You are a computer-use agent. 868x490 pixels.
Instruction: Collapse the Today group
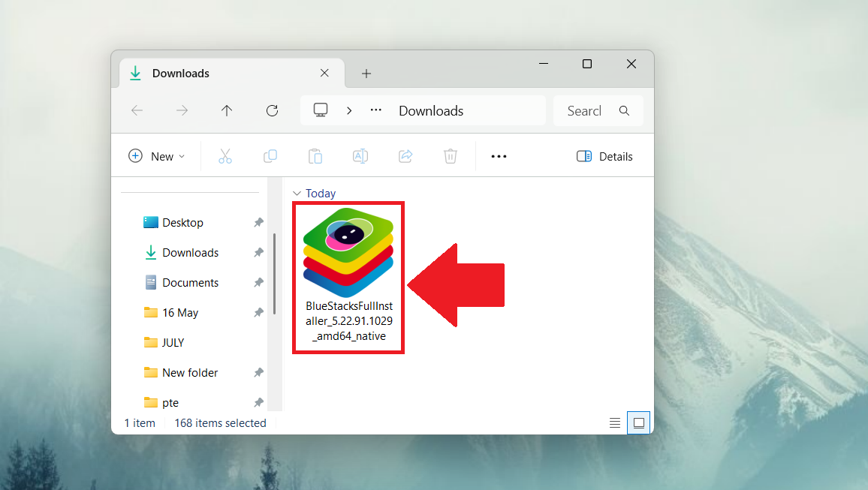[297, 194]
